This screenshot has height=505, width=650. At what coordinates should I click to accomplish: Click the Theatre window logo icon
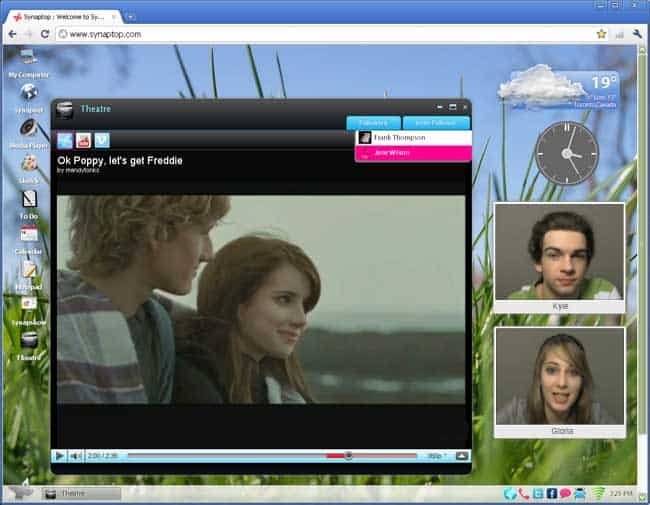64,110
